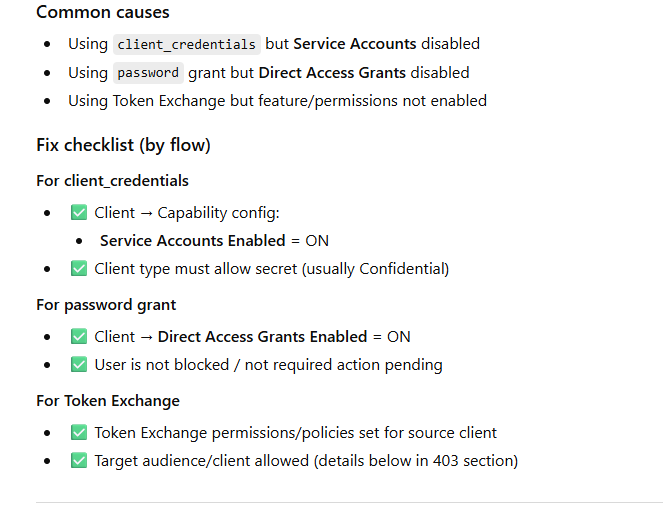Click the Service Accounts Enabled = ON sub-bullet
This screenshot has width=663, height=512.
click(x=214, y=241)
